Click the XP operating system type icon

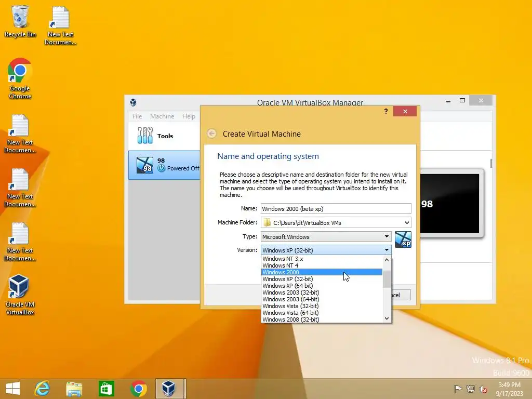[403, 240]
